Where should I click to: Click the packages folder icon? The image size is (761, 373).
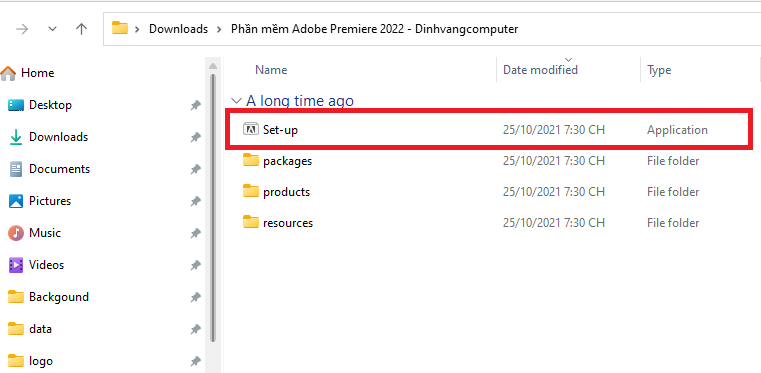click(251, 160)
